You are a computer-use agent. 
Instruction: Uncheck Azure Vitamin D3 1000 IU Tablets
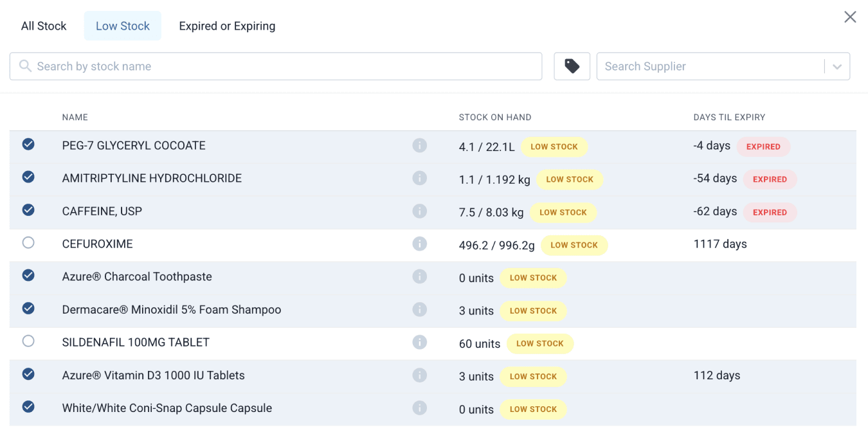tap(28, 374)
